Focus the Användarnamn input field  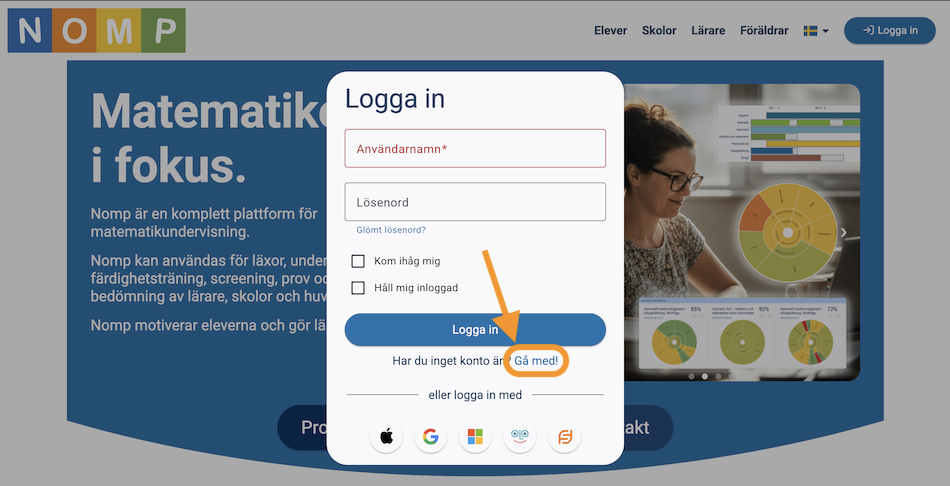click(x=475, y=149)
